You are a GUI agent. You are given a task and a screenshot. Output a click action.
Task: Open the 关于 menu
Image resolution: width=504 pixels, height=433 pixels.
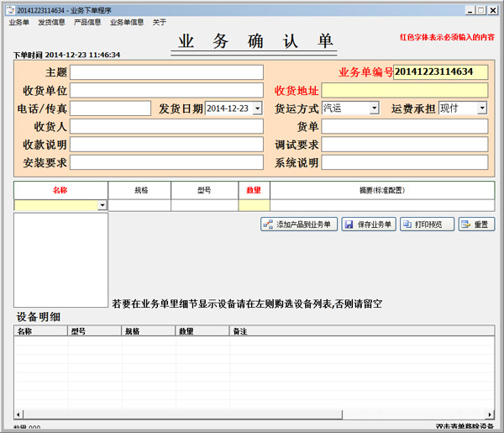point(159,22)
